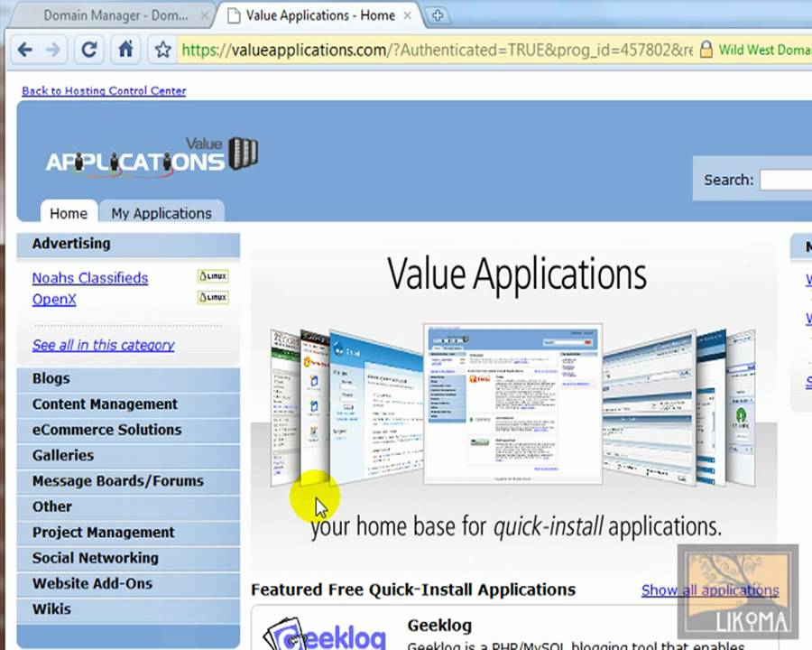
Task: Open the OpenX link
Action: pos(54,299)
